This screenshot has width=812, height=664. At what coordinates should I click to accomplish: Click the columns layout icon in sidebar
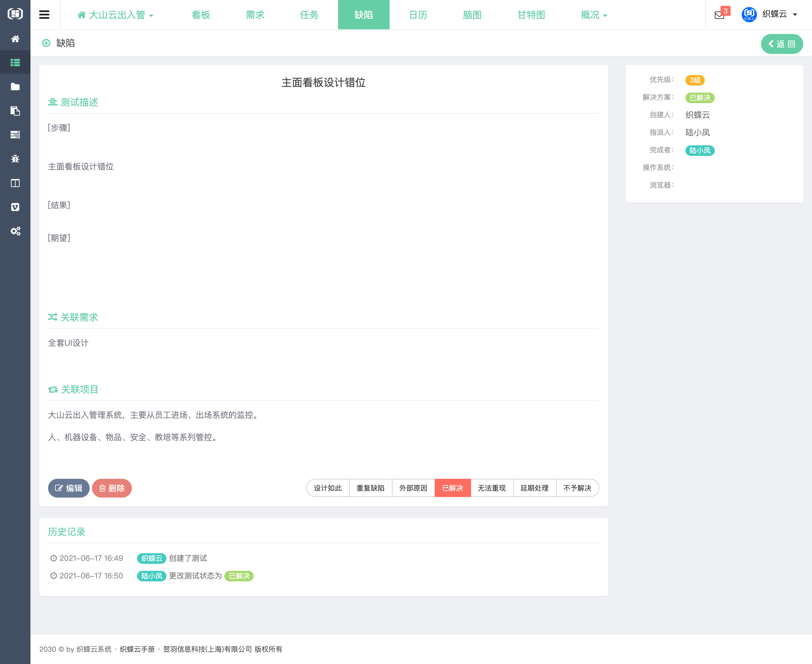click(x=15, y=183)
